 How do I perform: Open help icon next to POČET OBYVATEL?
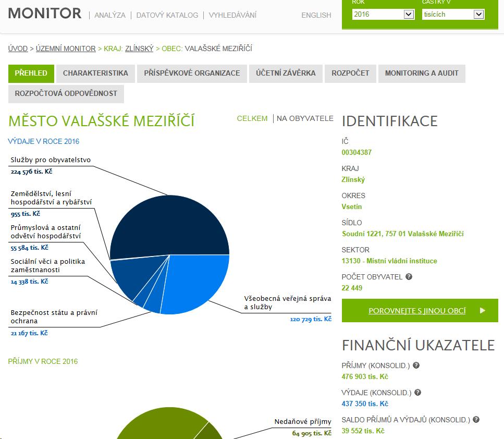(x=409, y=276)
